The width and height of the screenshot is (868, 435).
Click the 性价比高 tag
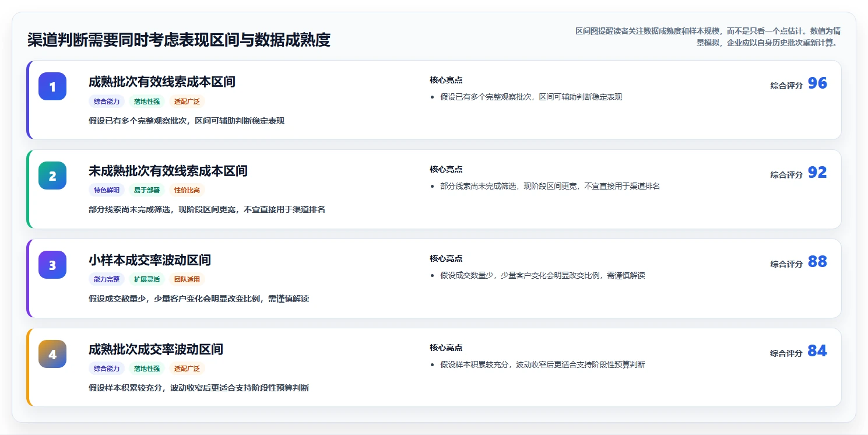click(187, 190)
